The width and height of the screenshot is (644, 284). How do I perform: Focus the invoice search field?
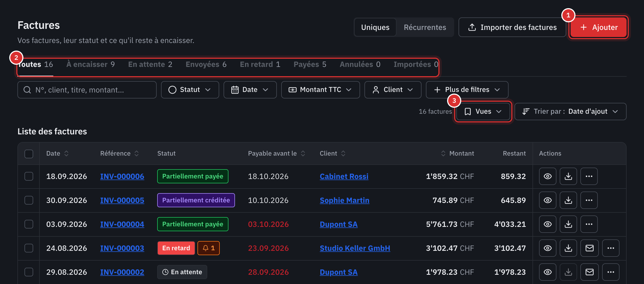coord(87,90)
